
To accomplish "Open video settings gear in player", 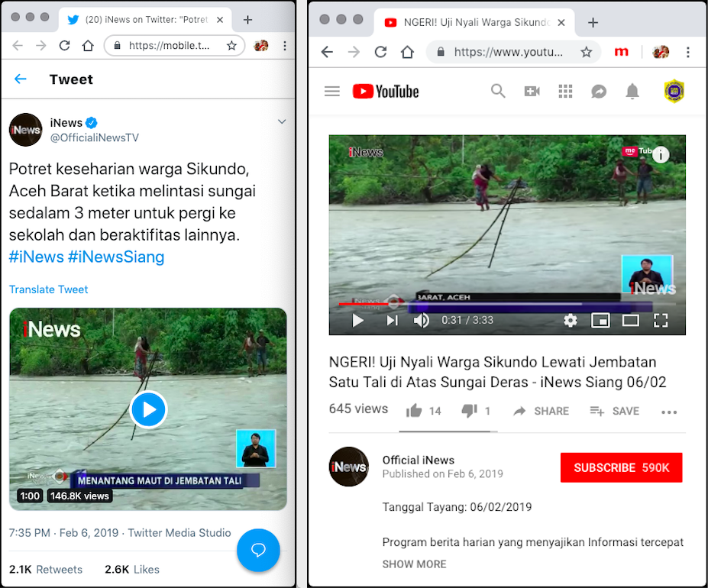I will [571, 321].
